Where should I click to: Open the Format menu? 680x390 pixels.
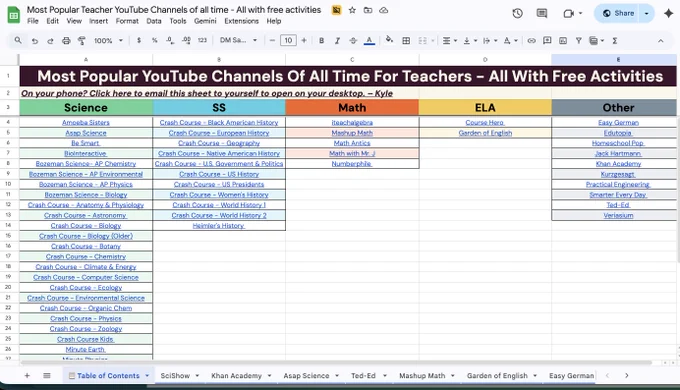pos(127,21)
